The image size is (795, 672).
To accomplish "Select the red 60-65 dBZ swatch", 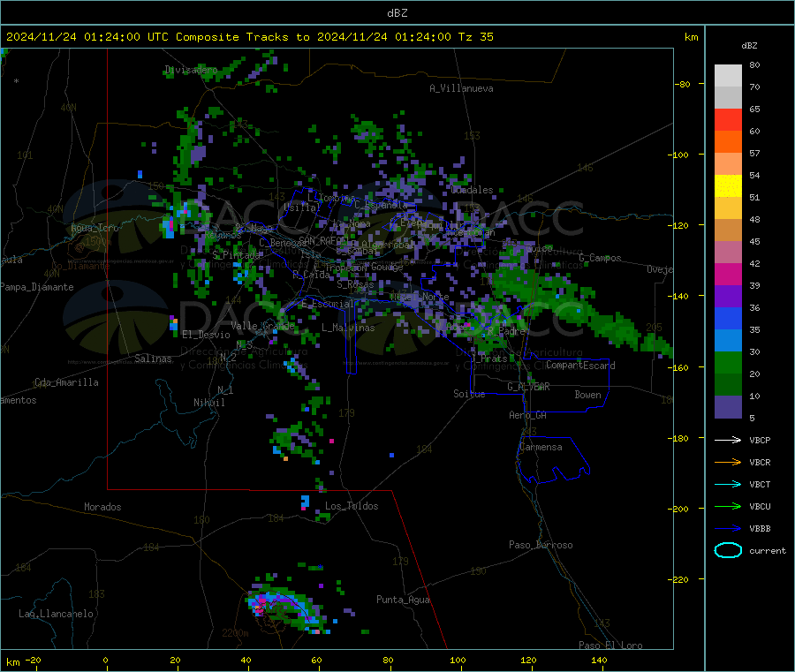I will point(728,119).
